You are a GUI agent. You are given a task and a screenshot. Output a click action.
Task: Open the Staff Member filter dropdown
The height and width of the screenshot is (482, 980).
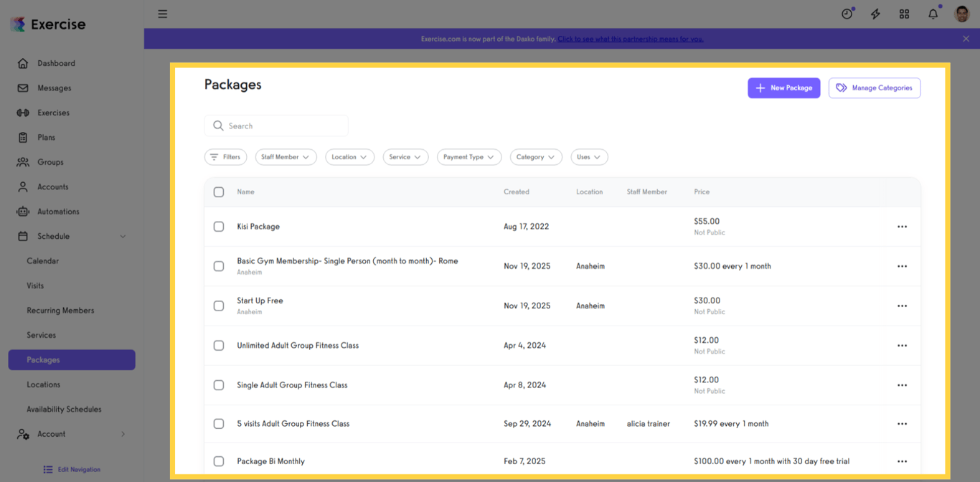pos(286,157)
